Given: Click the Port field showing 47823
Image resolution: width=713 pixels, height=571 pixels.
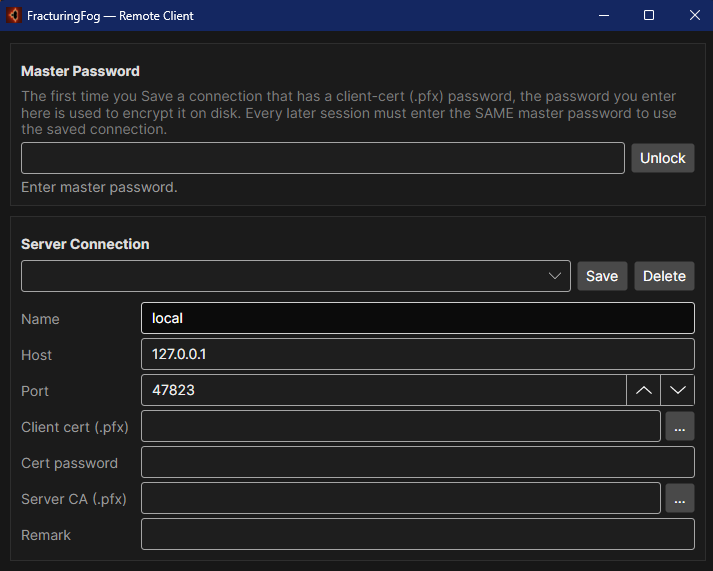Looking at the screenshot, I should pyautogui.click(x=384, y=390).
